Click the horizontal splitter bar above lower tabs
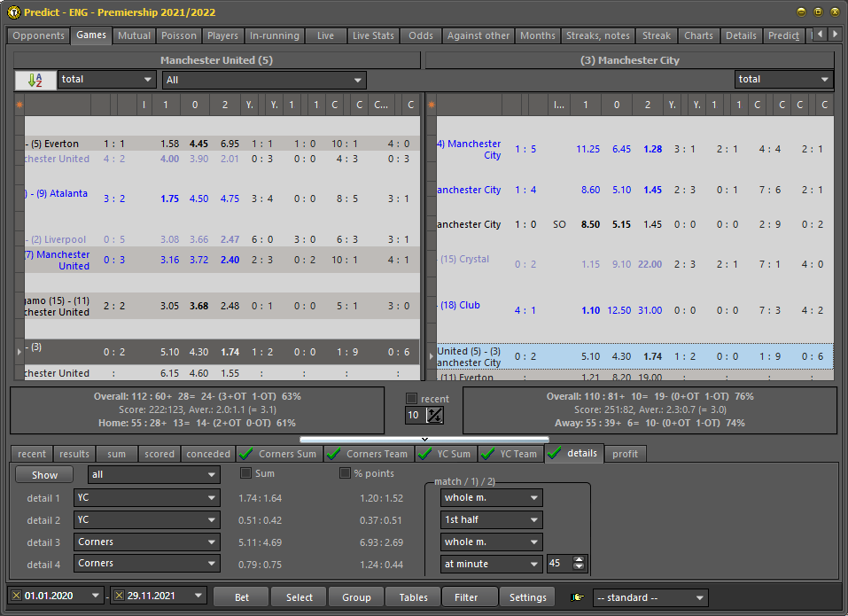The width and height of the screenshot is (848, 616). [x=424, y=439]
